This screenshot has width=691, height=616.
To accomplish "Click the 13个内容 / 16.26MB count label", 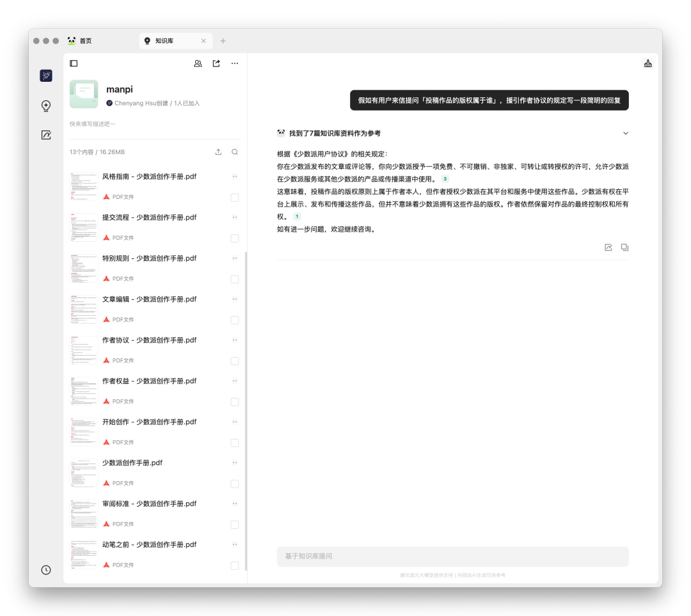I will [x=97, y=152].
